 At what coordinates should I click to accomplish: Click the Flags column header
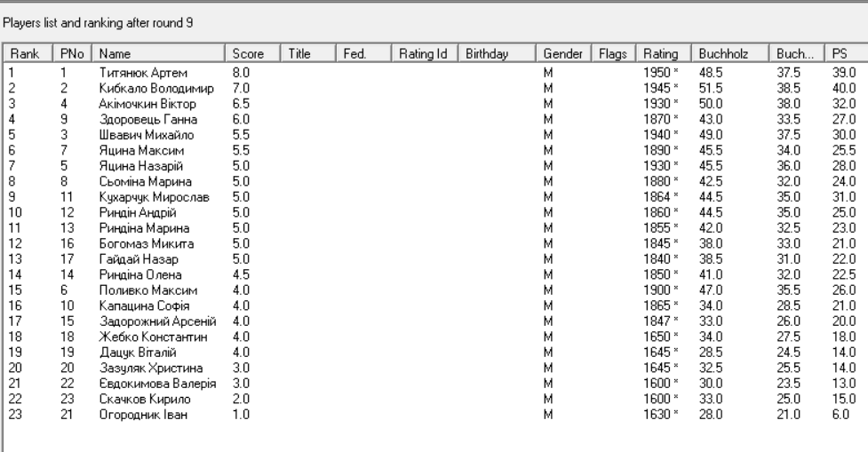[615, 53]
